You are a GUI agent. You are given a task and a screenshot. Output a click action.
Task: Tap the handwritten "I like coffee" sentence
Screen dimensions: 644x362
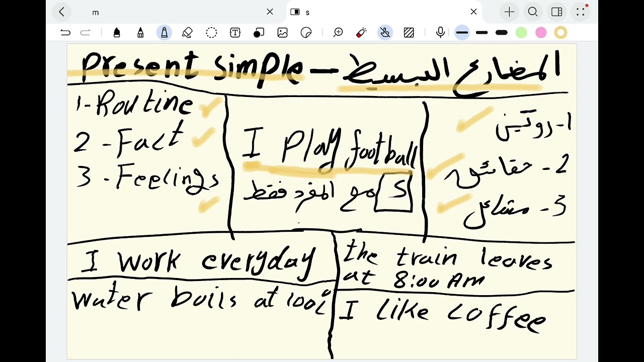click(x=443, y=314)
